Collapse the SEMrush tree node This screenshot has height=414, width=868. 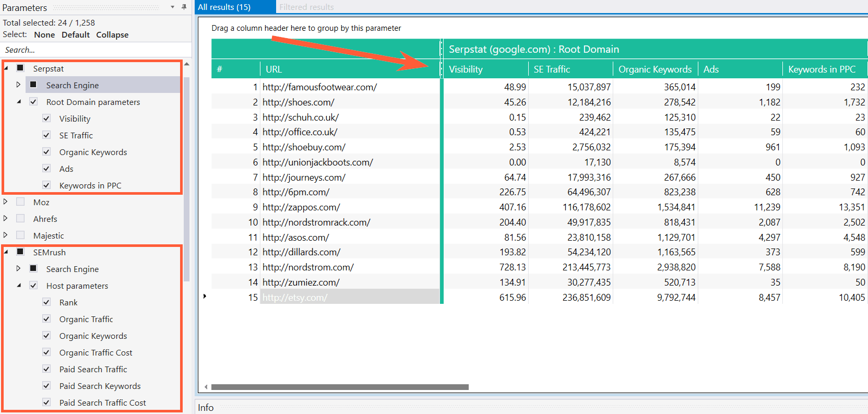click(6, 252)
